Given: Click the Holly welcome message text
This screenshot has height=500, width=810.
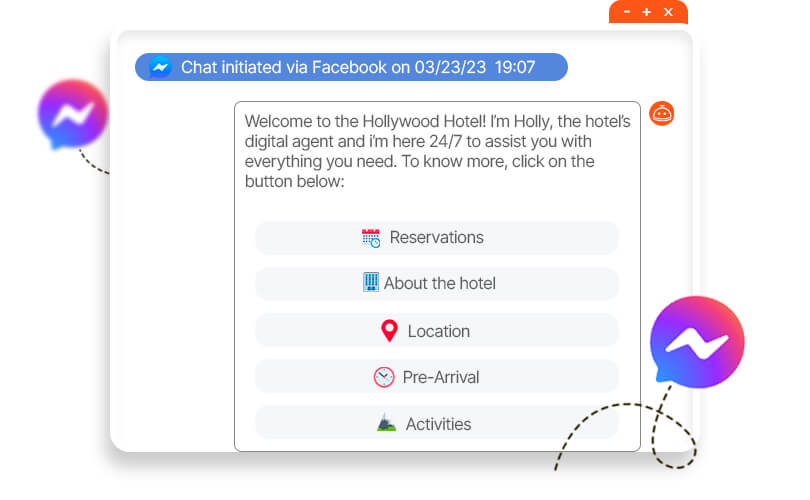Looking at the screenshot, I should 437,149.
